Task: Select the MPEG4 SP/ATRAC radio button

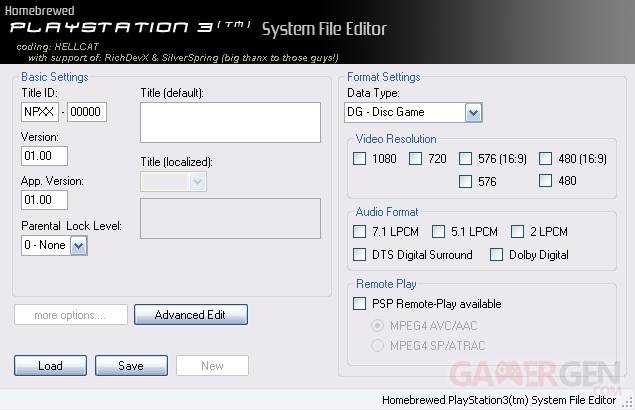Action: [x=377, y=346]
